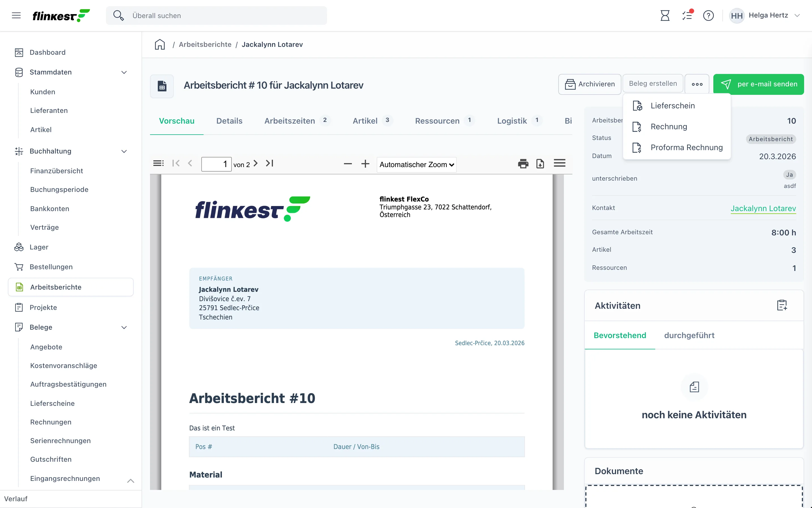Viewport: 812px width, 508px height.
Task: Click the scroll-up chevron beside Eingangsrechnungen
Action: tap(131, 481)
